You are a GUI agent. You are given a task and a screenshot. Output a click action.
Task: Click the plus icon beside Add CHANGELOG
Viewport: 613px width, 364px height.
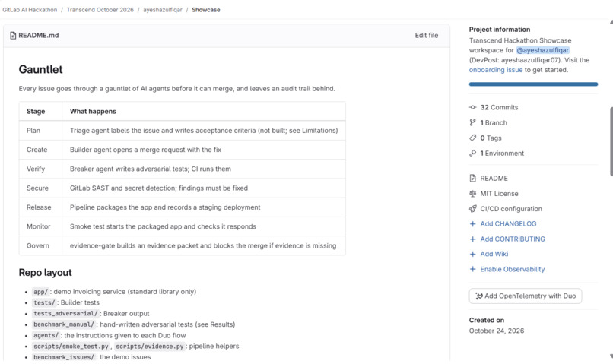click(472, 223)
